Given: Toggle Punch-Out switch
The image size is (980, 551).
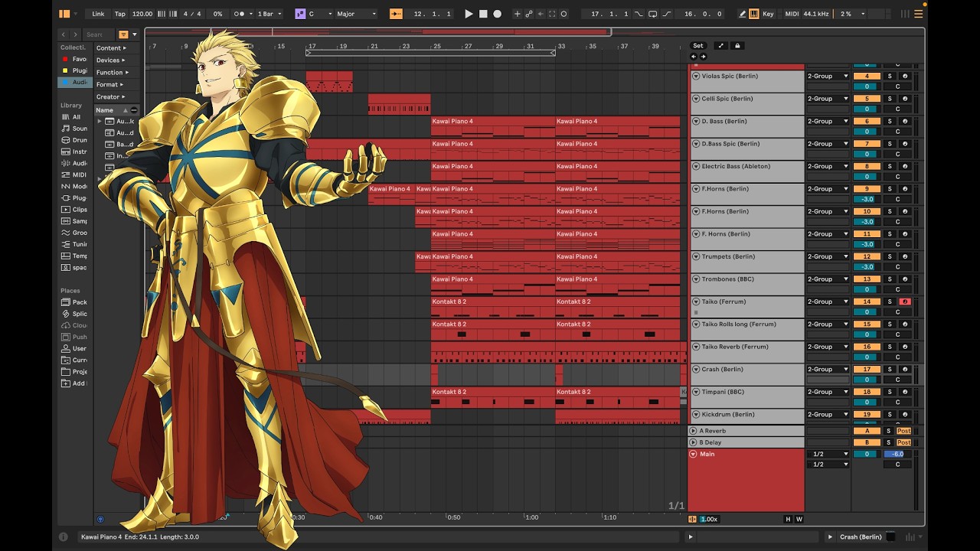Looking at the screenshot, I should click(667, 14).
